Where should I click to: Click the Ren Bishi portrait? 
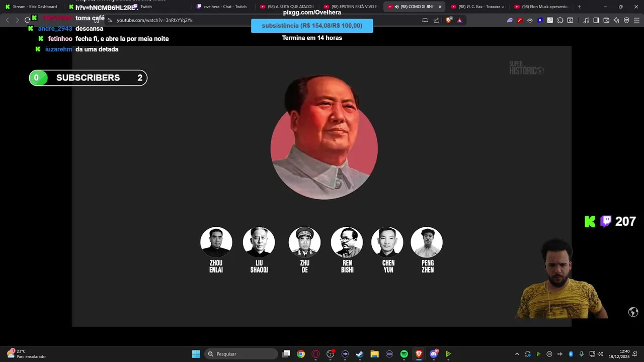[347, 242]
